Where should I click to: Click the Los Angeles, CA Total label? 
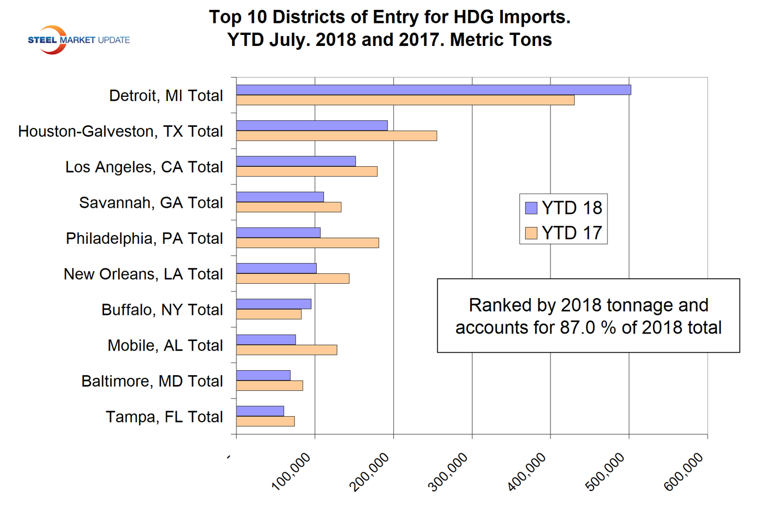(x=144, y=167)
